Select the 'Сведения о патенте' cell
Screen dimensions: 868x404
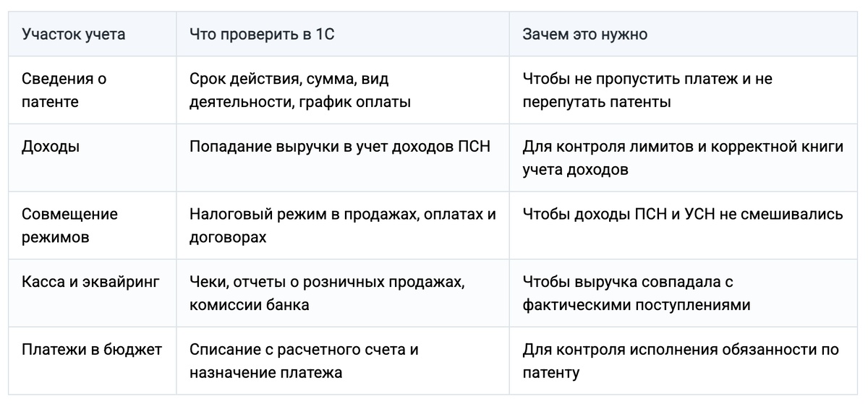click(92, 90)
